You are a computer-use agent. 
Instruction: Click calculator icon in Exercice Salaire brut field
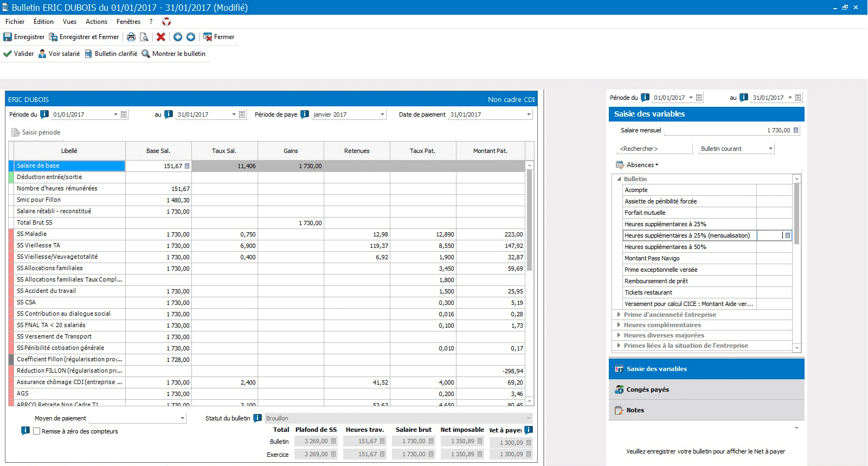[x=431, y=455]
